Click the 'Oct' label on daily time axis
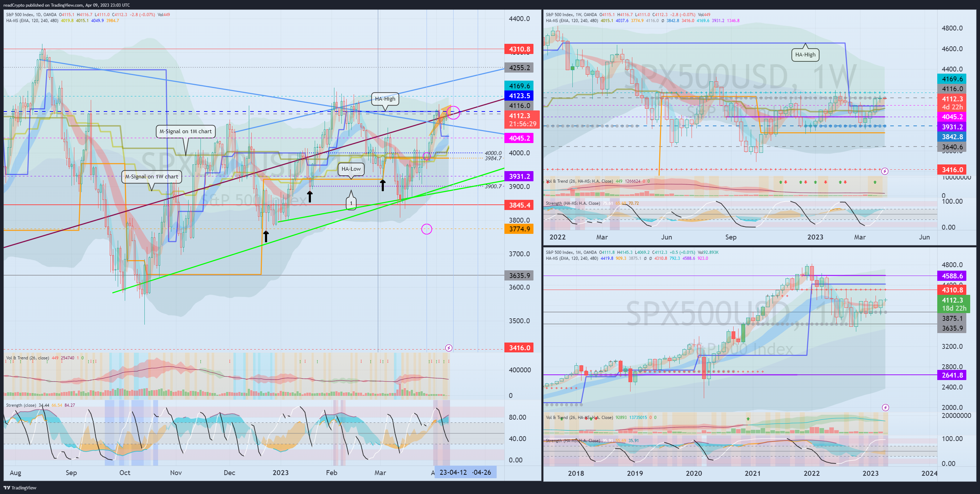 (125, 473)
